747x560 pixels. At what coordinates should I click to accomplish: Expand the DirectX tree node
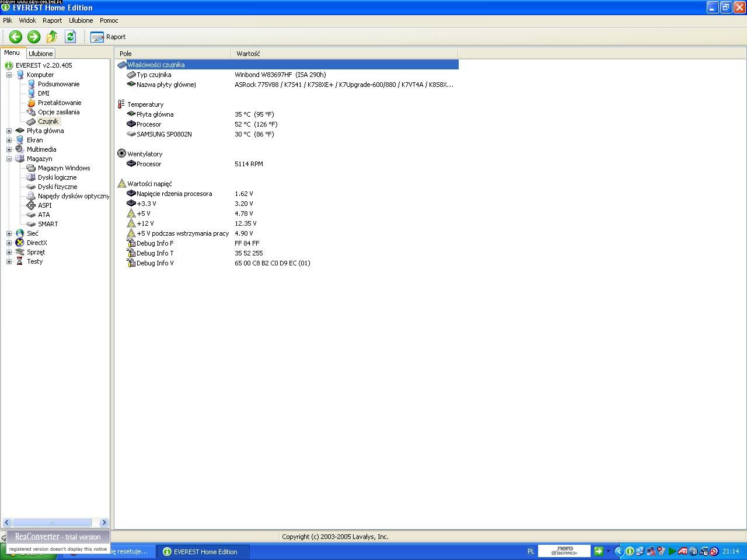(9, 243)
